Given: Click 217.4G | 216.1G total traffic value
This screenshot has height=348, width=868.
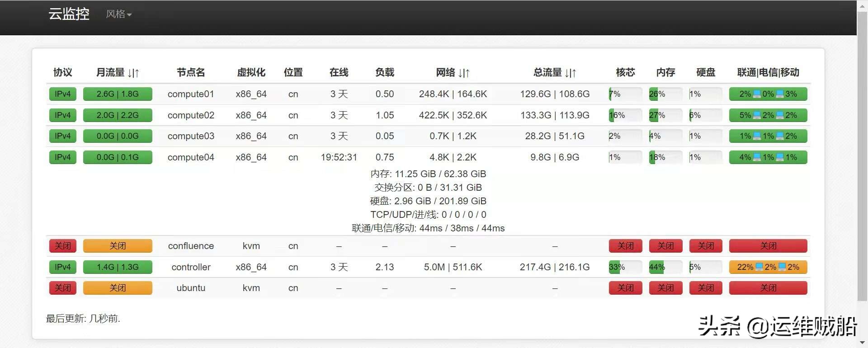Looking at the screenshot, I should tap(555, 267).
